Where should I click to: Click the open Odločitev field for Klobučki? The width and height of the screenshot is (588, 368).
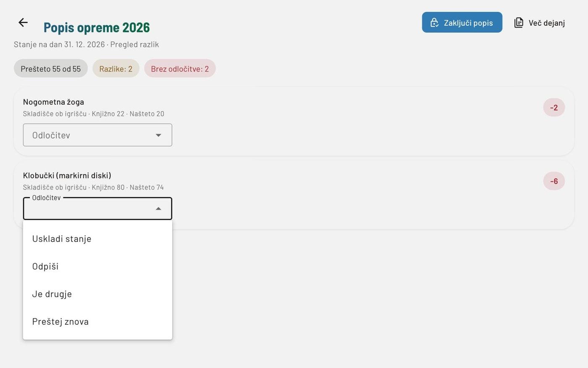point(97,209)
